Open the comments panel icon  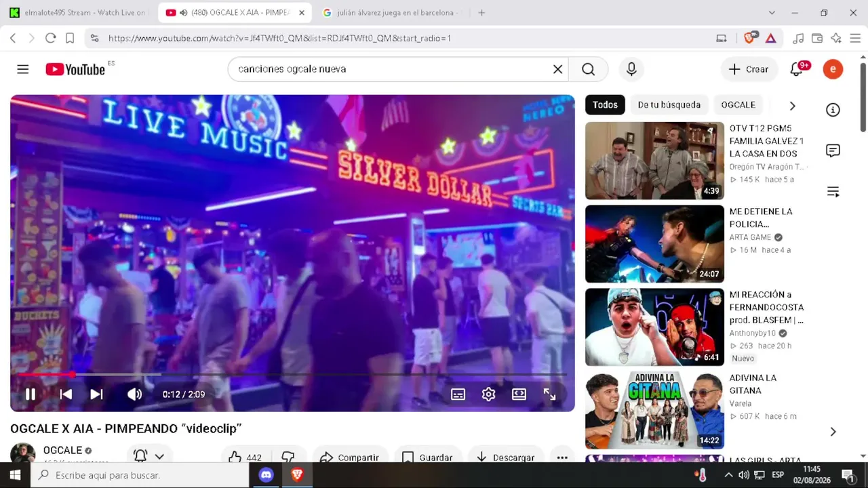tap(833, 150)
